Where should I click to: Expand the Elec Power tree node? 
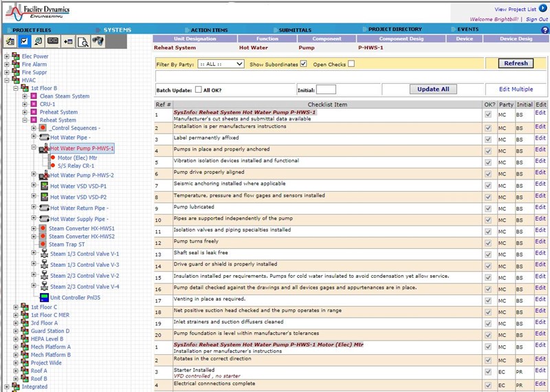click(7, 56)
